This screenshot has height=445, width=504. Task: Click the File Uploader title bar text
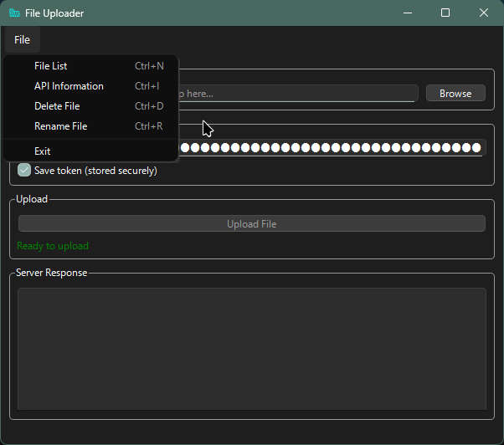point(54,13)
